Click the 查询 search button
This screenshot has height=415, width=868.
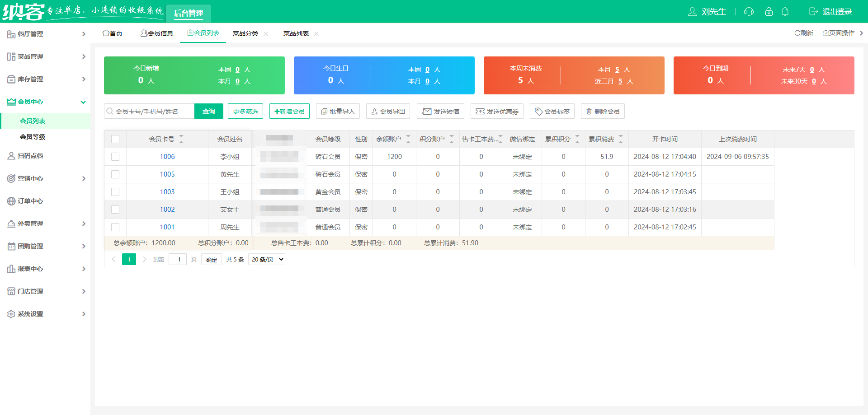[x=208, y=111]
